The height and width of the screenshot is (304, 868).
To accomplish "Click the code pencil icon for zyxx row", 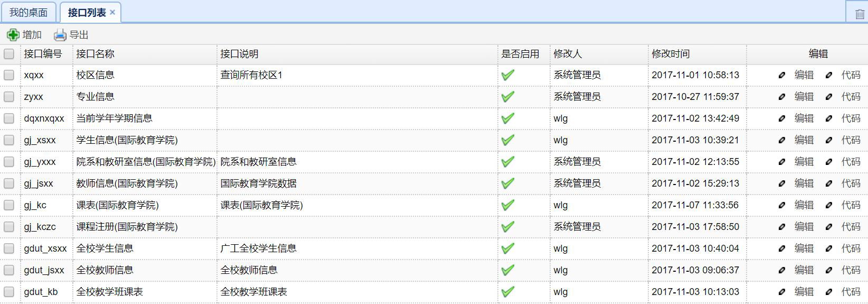I will pos(829,97).
